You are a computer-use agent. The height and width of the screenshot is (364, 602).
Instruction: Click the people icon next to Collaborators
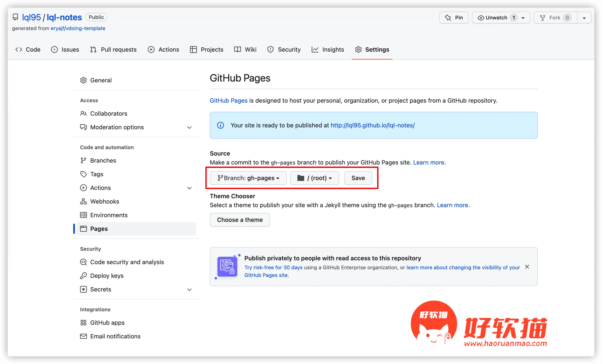[83, 114]
